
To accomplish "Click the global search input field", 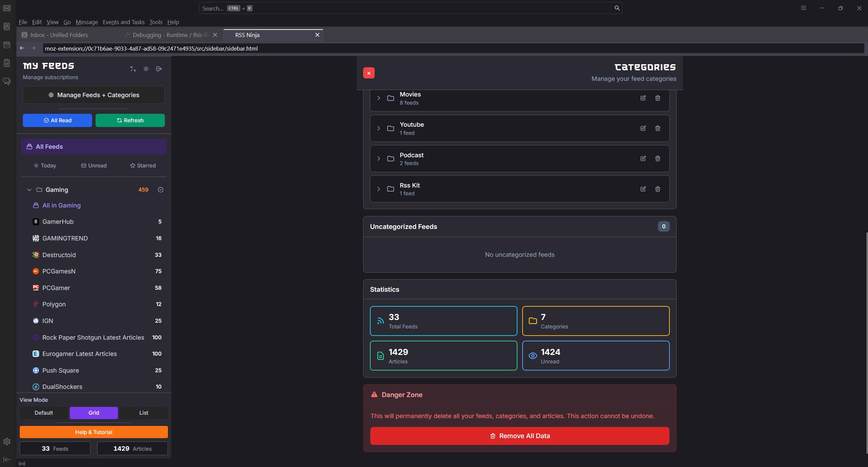I will tap(408, 8).
